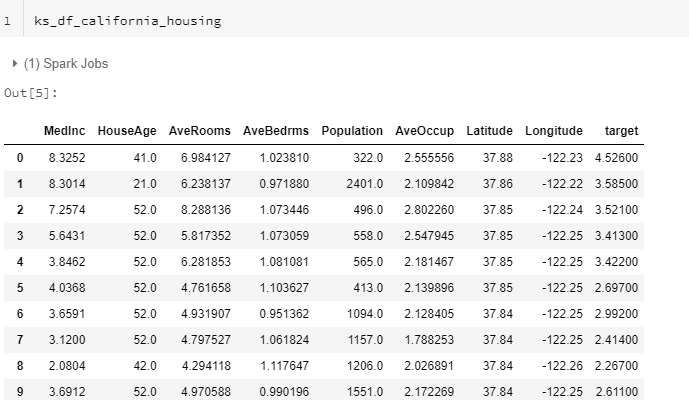Screen dimensions: 689x400
Task: Select the Longitude column header
Action: 554,131
